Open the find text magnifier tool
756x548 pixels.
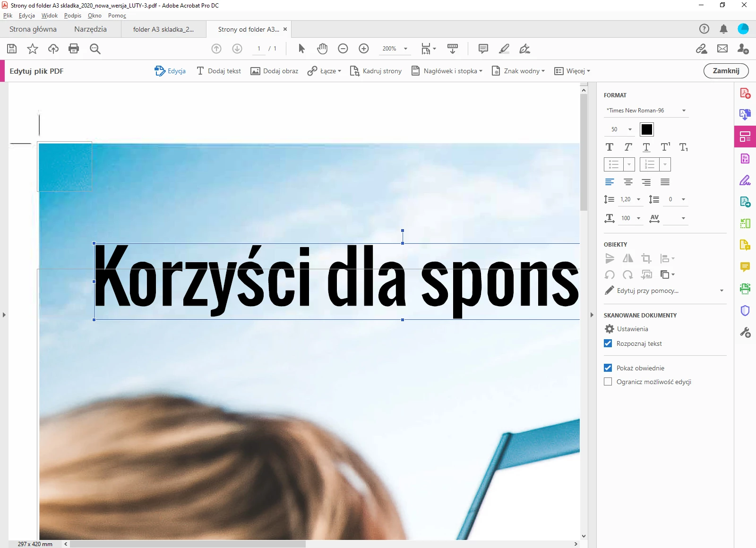click(95, 49)
